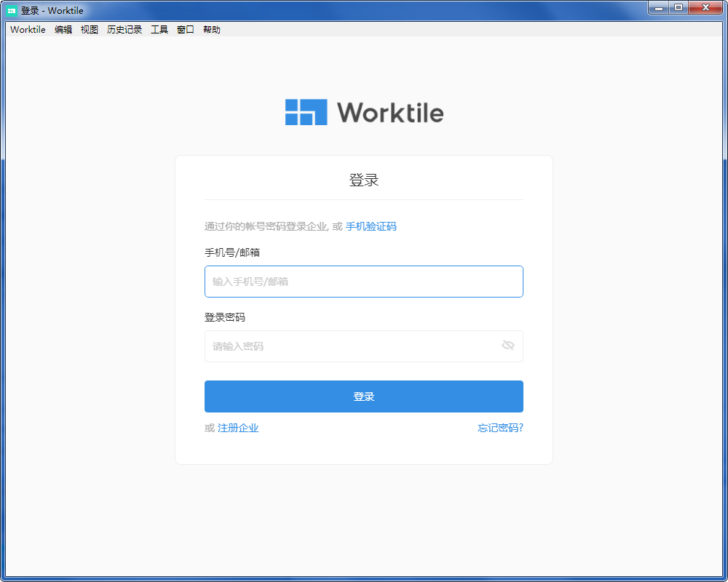Click the 手机号/邮箱 input field
Screen dimensions: 728x582
coord(363,282)
